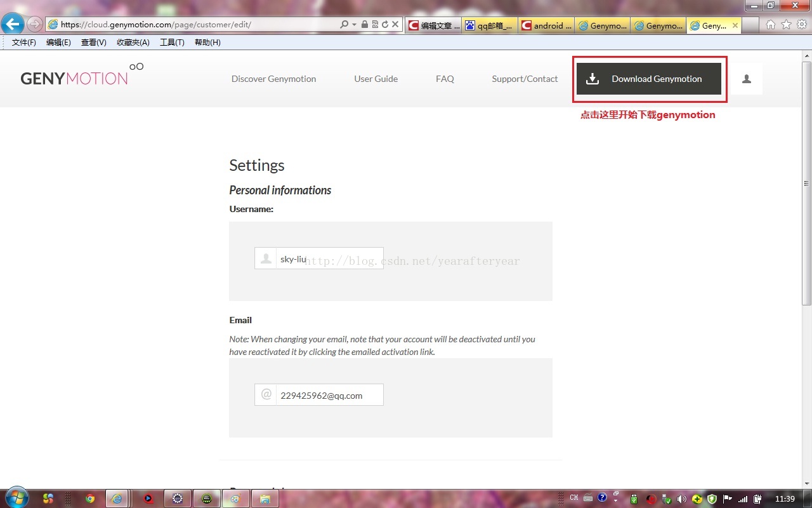This screenshot has width=812, height=508.
Task: Click the stop loading X icon
Action: click(x=395, y=25)
